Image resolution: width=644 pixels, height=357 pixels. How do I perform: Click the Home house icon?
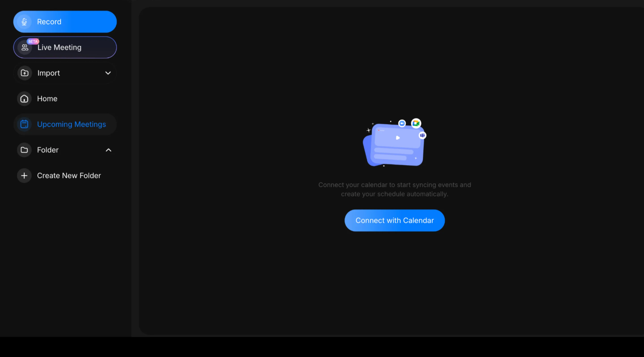tap(24, 99)
